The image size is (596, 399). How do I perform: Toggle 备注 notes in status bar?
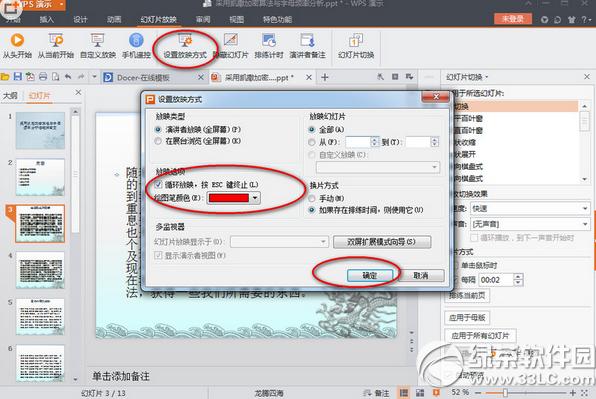(376, 393)
